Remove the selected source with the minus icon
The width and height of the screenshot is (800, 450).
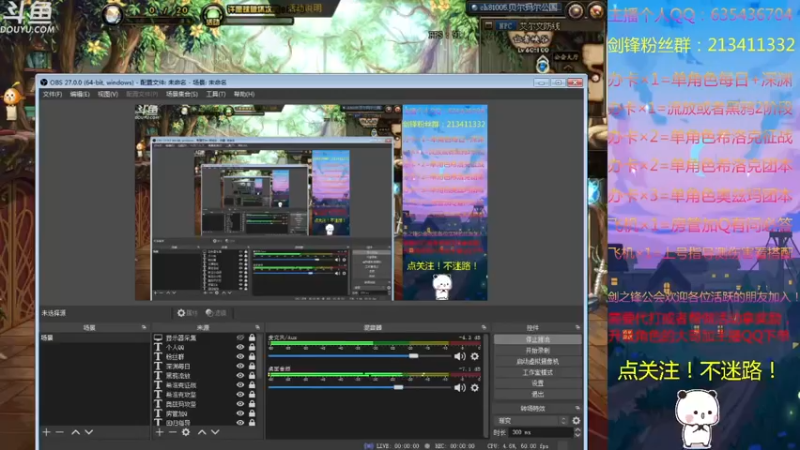(172, 432)
